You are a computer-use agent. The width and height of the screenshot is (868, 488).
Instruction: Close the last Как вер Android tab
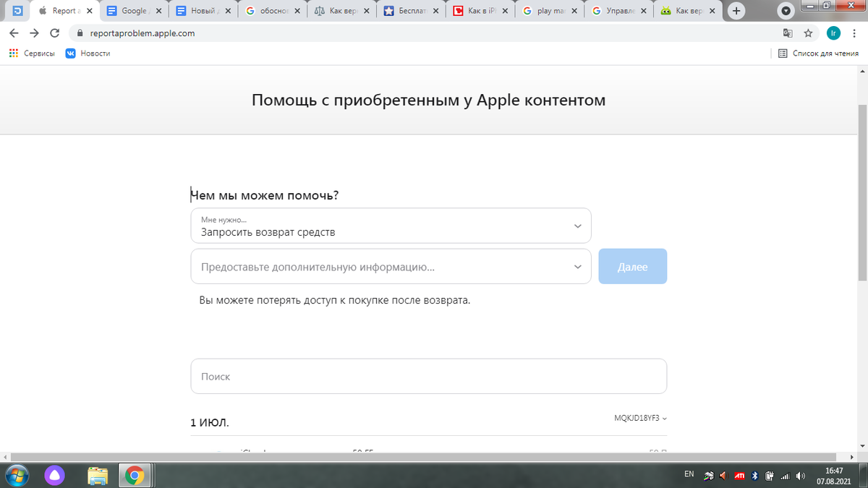click(714, 11)
